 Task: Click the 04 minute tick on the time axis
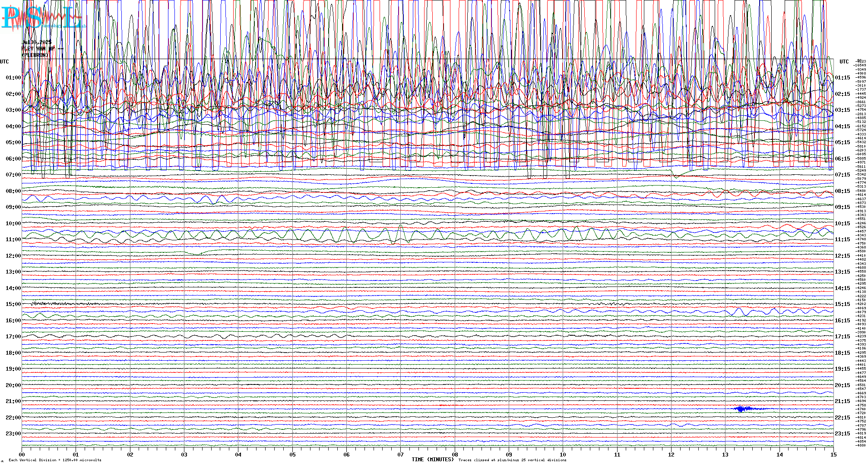tap(238, 454)
